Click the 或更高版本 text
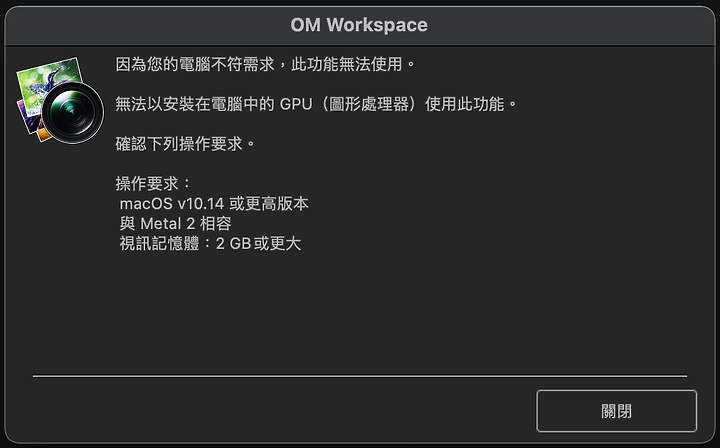Image resolution: width=720 pixels, height=448 pixels. coord(269,204)
